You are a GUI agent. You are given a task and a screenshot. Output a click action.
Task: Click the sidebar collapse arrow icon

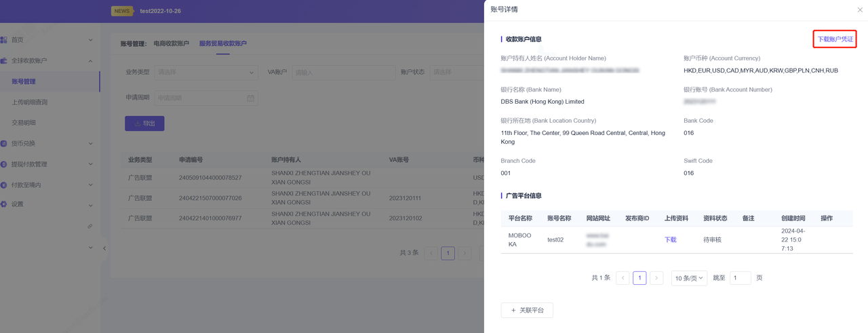(104, 248)
